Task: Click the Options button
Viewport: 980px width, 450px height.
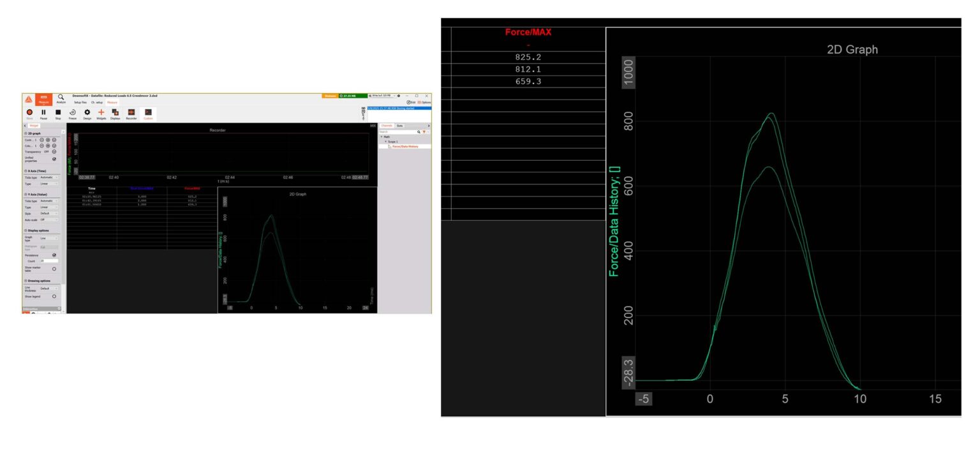Action: pos(424,102)
